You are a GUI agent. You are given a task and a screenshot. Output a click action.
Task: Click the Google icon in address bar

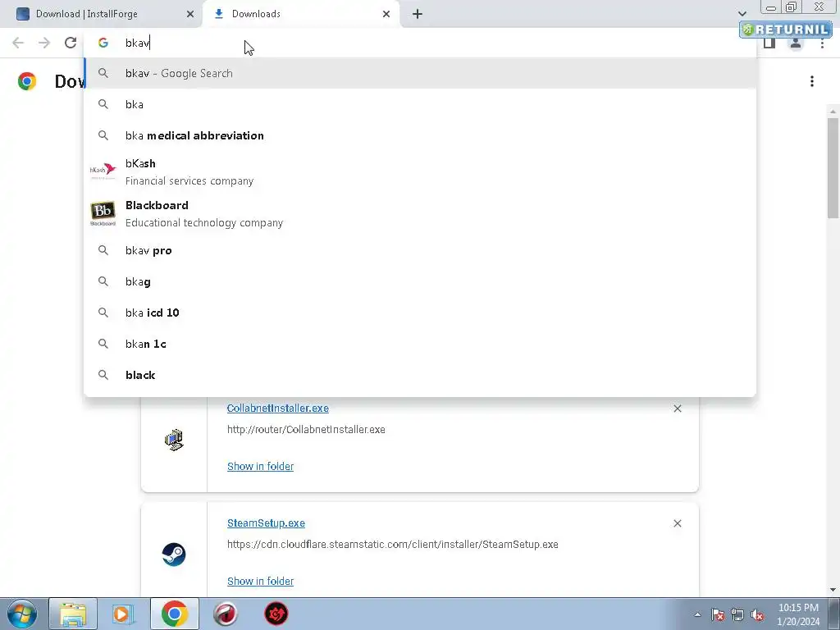pos(103,43)
